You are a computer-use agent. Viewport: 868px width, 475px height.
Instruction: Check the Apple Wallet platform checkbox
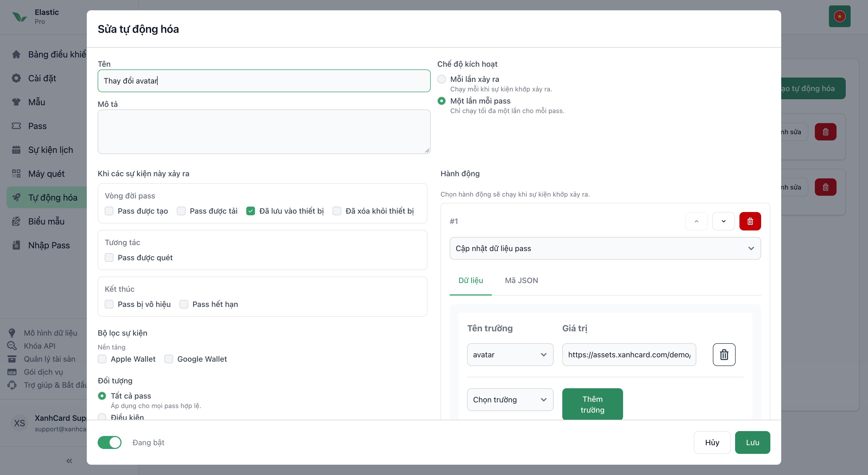coord(102,359)
